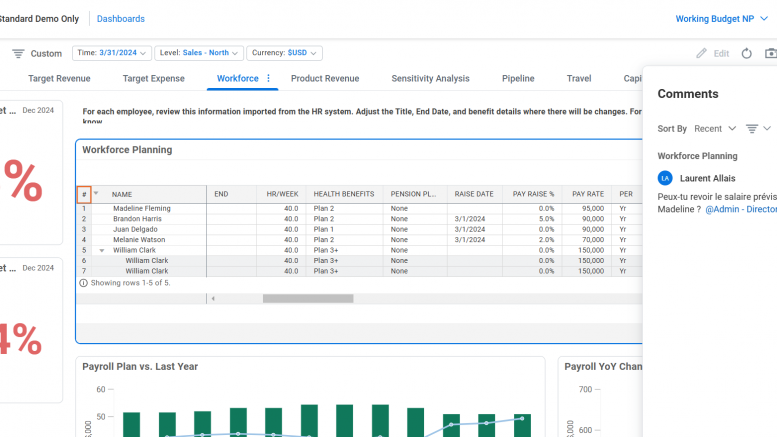Open the Level Sales - North dropdown

click(x=198, y=53)
